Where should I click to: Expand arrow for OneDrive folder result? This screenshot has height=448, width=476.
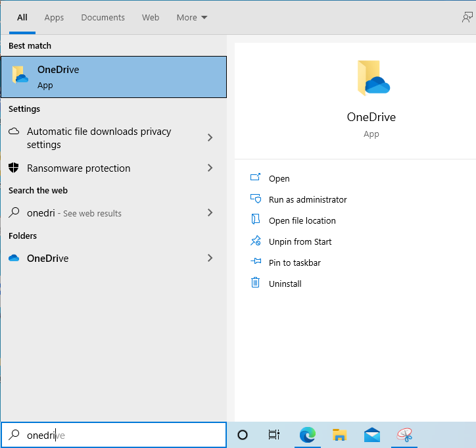(210, 258)
